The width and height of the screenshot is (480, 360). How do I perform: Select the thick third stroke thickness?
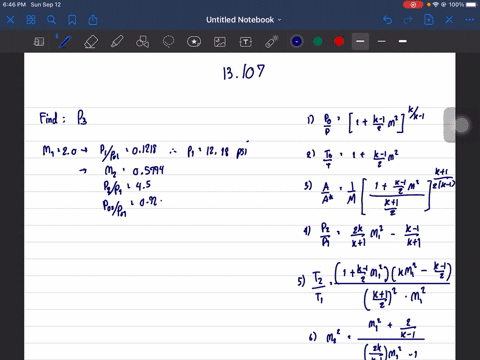tap(403, 41)
